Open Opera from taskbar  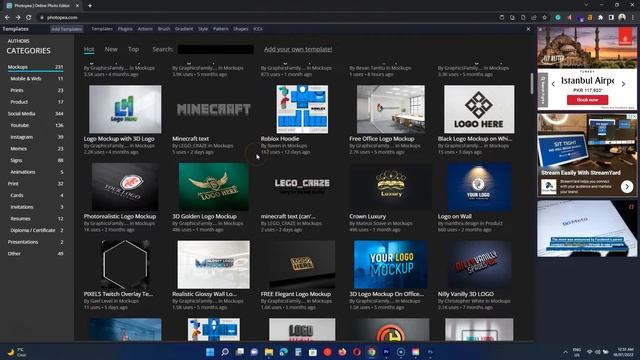point(357,352)
